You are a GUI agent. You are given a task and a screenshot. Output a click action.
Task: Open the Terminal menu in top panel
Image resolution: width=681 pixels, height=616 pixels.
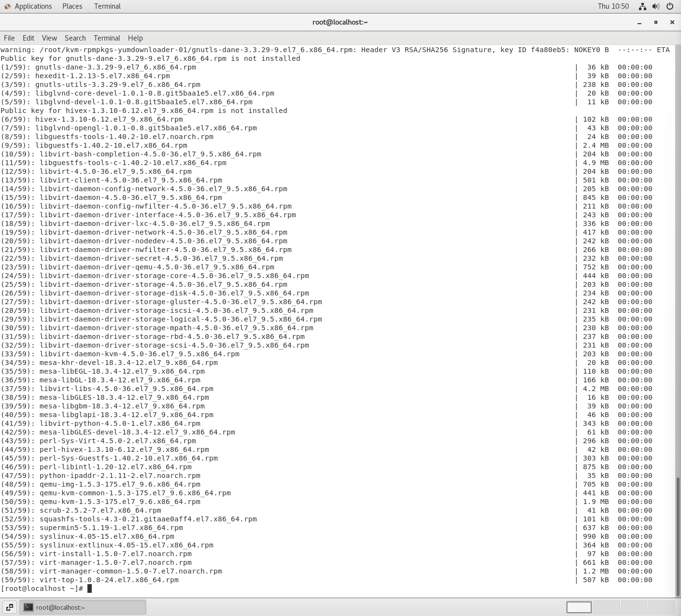107,6
